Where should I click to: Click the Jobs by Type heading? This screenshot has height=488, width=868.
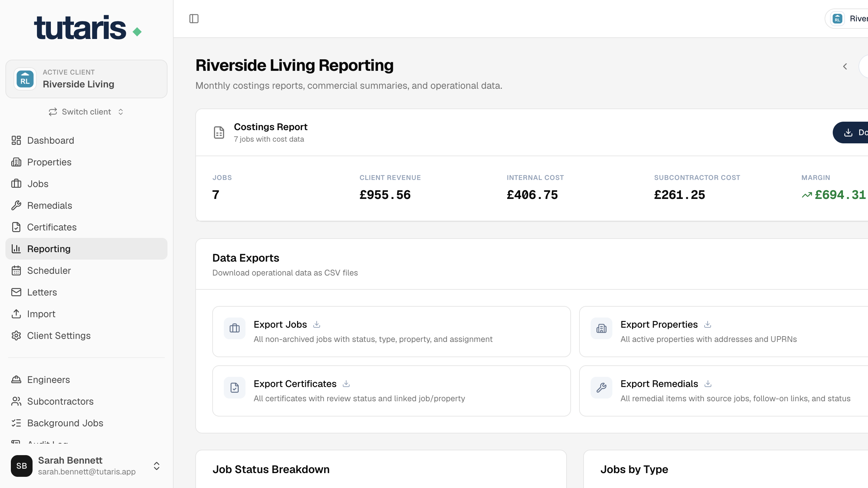click(634, 469)
